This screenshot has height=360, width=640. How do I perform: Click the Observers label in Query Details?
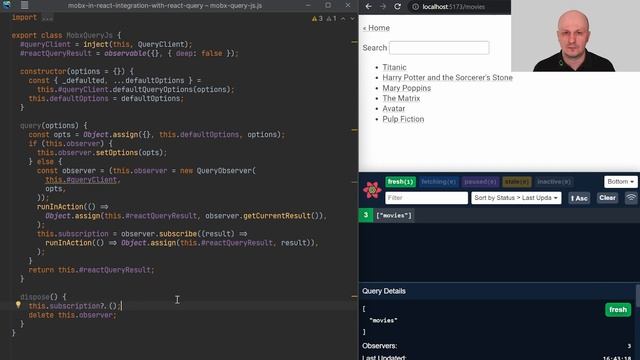tap(379, 346)
